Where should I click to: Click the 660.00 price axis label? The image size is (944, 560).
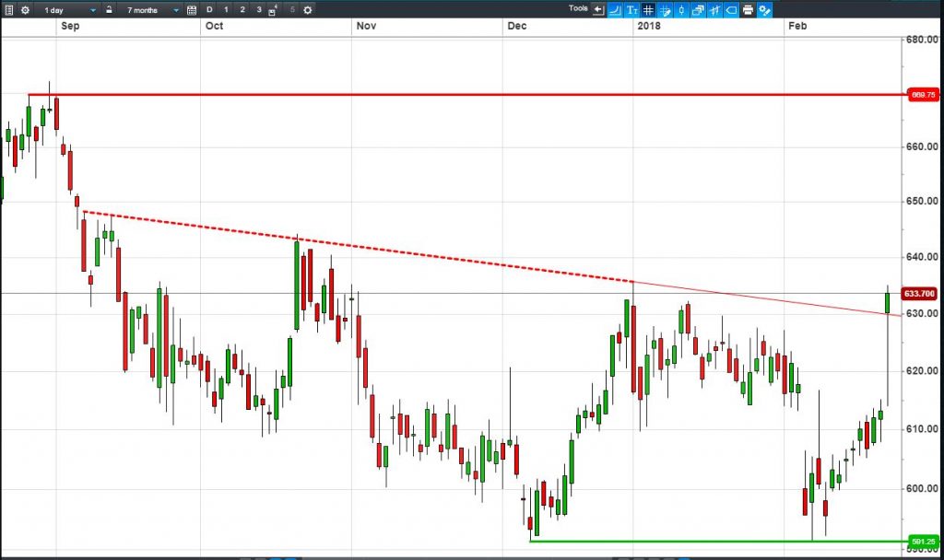pos(922,146)
